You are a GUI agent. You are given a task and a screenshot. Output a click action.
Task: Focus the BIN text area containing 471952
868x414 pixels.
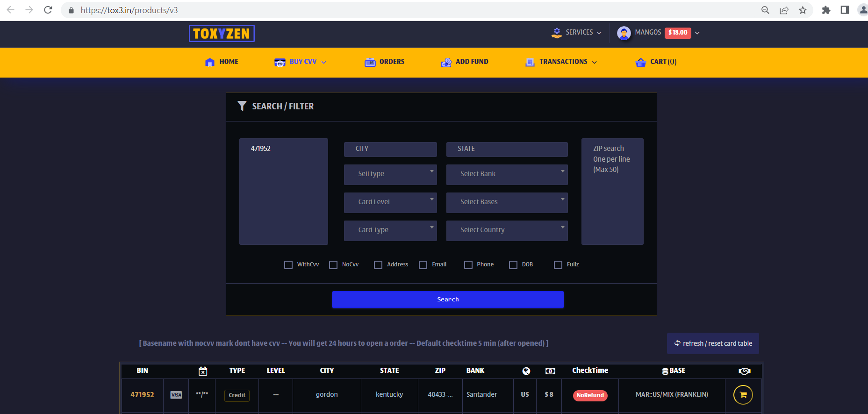[x=284, y=192]
